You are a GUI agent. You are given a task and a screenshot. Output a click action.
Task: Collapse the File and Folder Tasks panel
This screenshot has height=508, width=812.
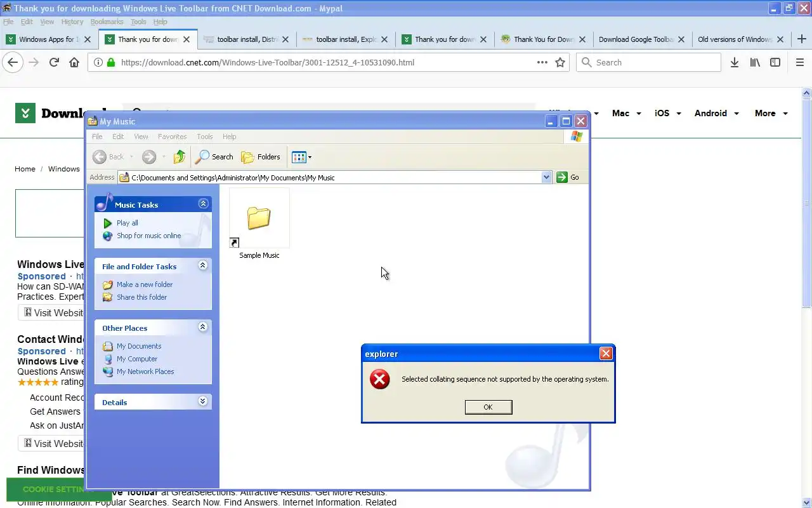(x=203, y=265)
